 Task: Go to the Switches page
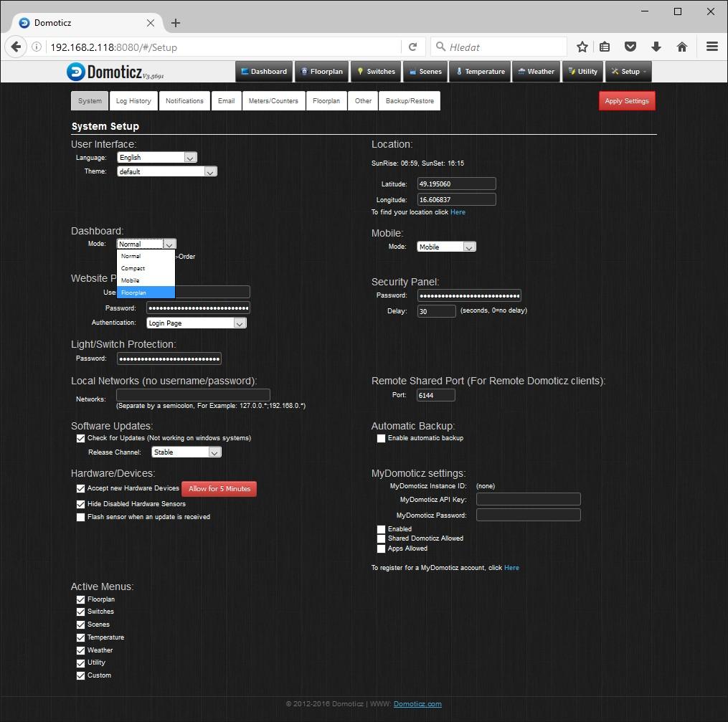[376, 72]
